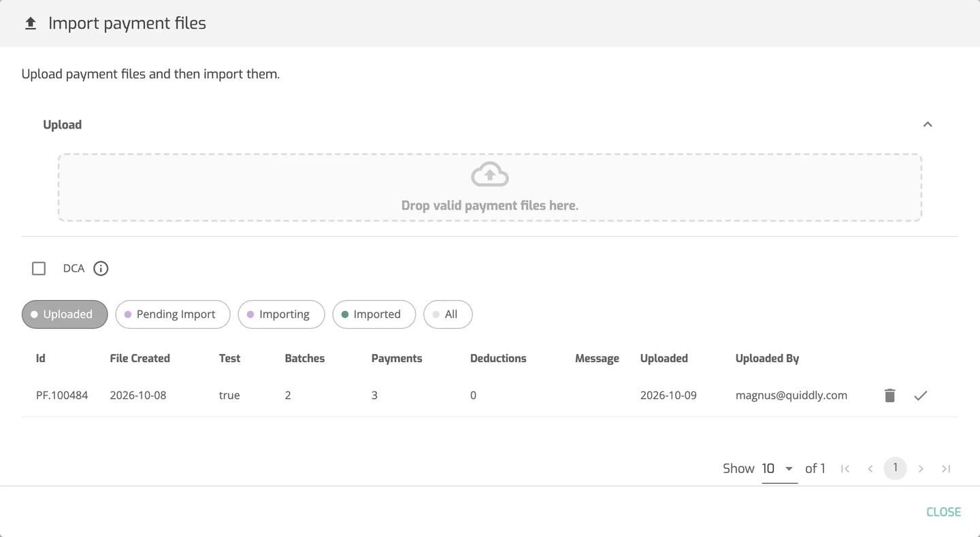980x537 pixels.
Task: Click the 2026-10-08 file created date
Action: (x=137, y=395)
